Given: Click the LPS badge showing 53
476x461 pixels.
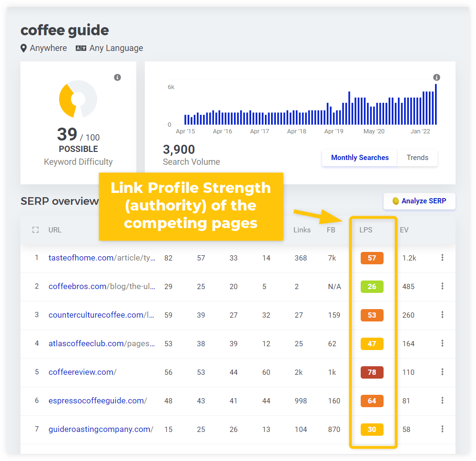Looking at the screenshot, I should tap(372, 315).
